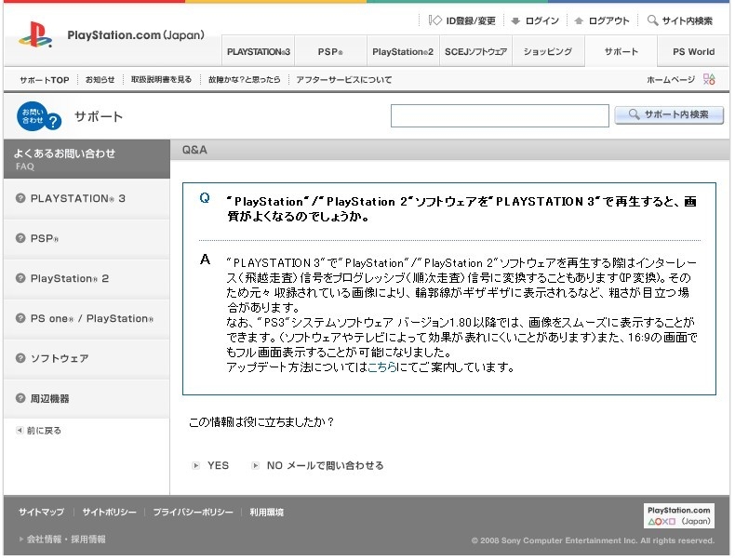Click the PlayStation.com (Japan) header title
Viewport: 735px width, 560px height.
click(x=136, y=35)
